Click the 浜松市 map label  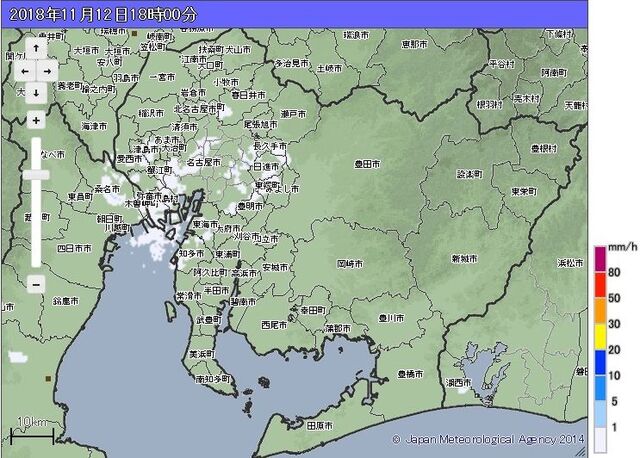point(570,263)
